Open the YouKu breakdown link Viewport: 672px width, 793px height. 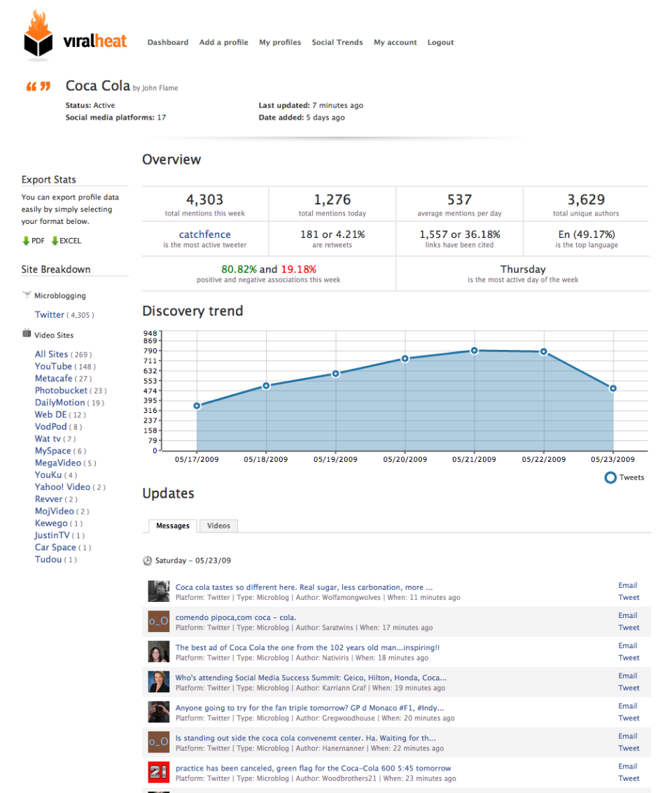[x=48, y=475]
